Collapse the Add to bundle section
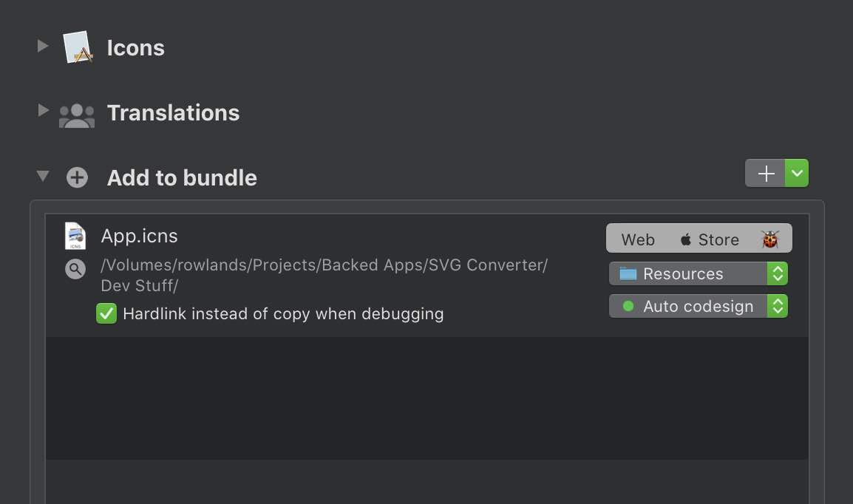This screenshot has height=504, width=853. [x=42, y=176]
